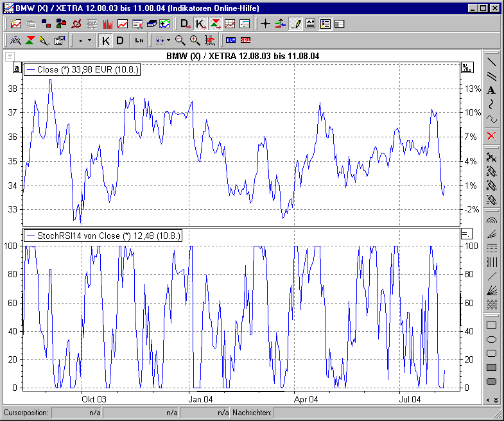
Task: Zoom out using the minus magnifier
Action: pyautogui.click(x=180, y=40)
